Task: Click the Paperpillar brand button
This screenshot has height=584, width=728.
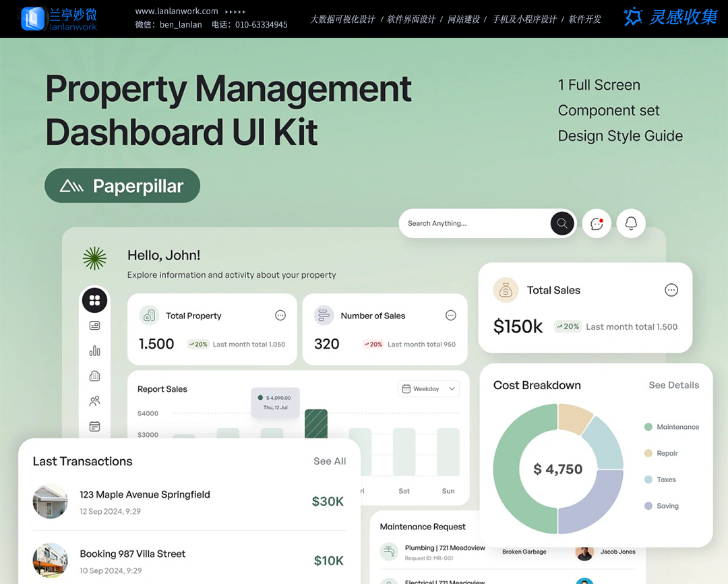Action: point(123,185)
